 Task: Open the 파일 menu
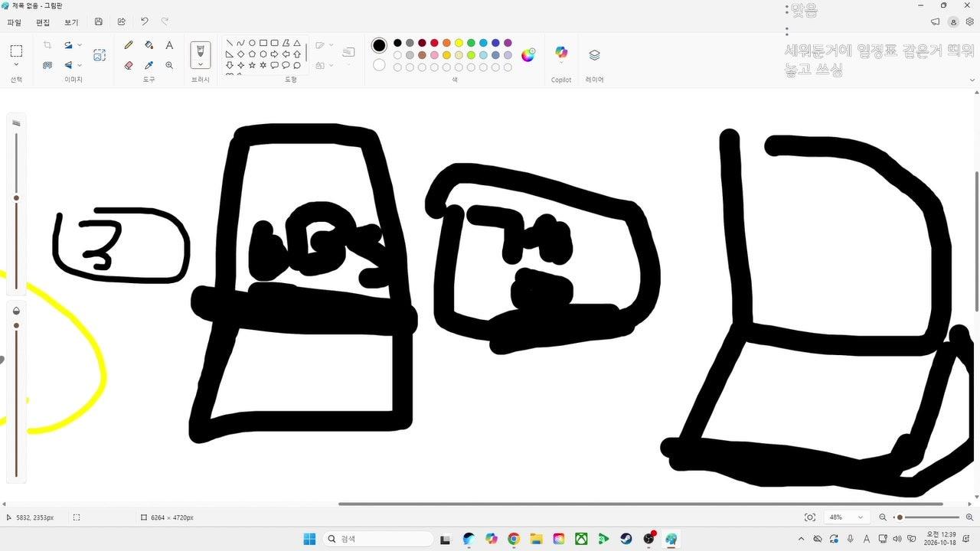pos(15,22)
